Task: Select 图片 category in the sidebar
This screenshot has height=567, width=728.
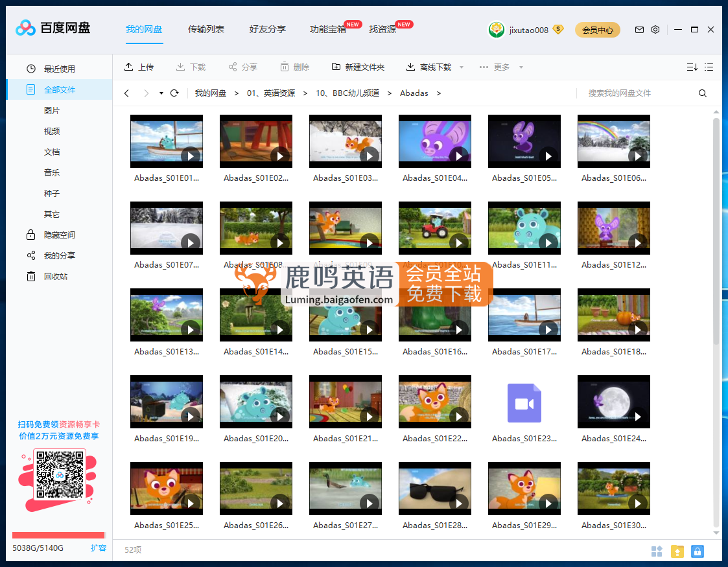Action: tap(51, 110)
